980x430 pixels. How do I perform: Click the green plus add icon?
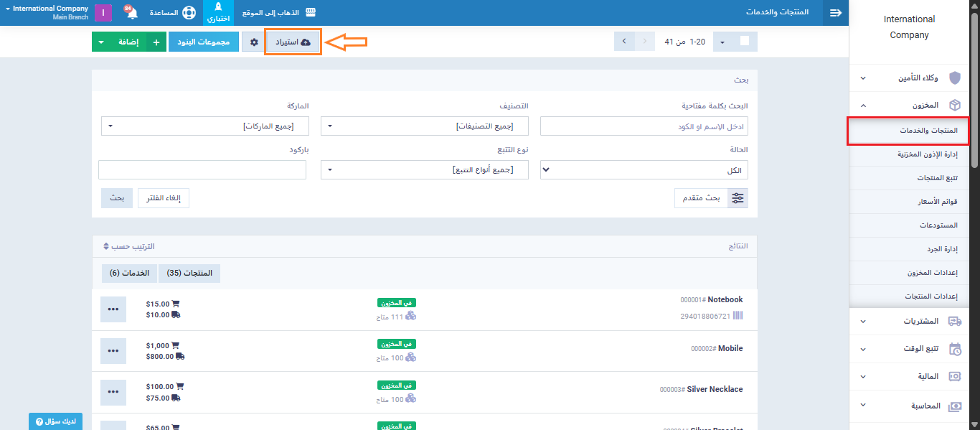point(156,42)
